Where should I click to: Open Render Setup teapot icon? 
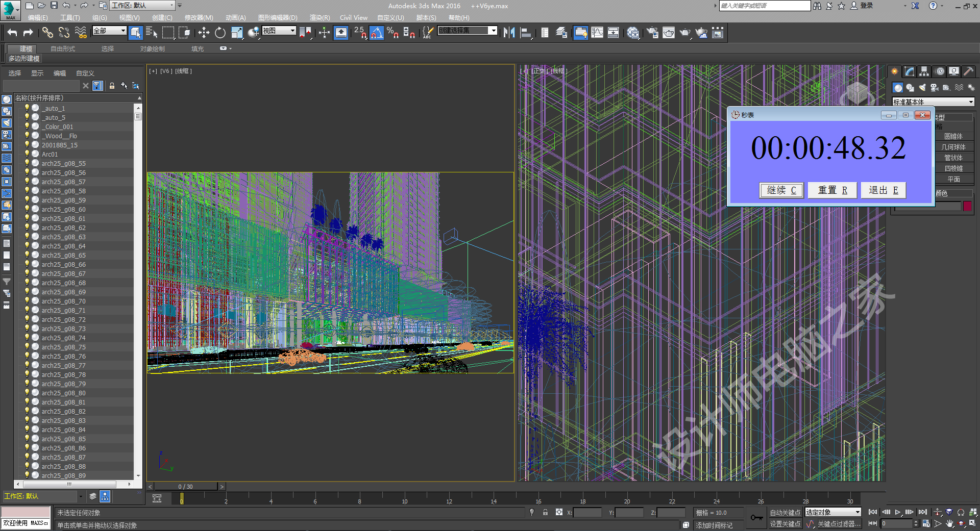[x=652, y=33]
